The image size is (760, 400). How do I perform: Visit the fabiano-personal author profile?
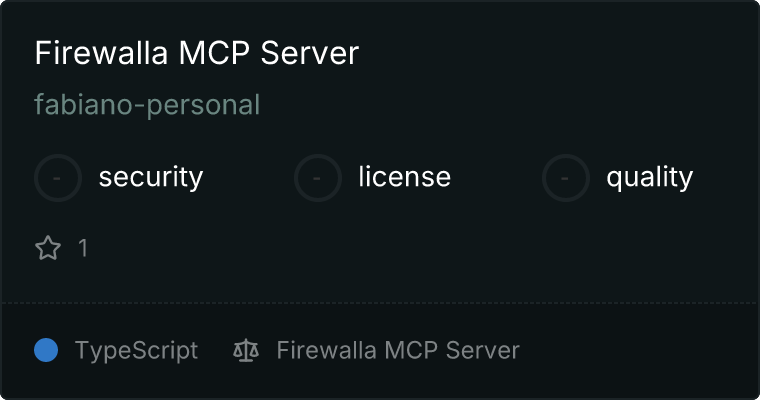coord(147,105)
